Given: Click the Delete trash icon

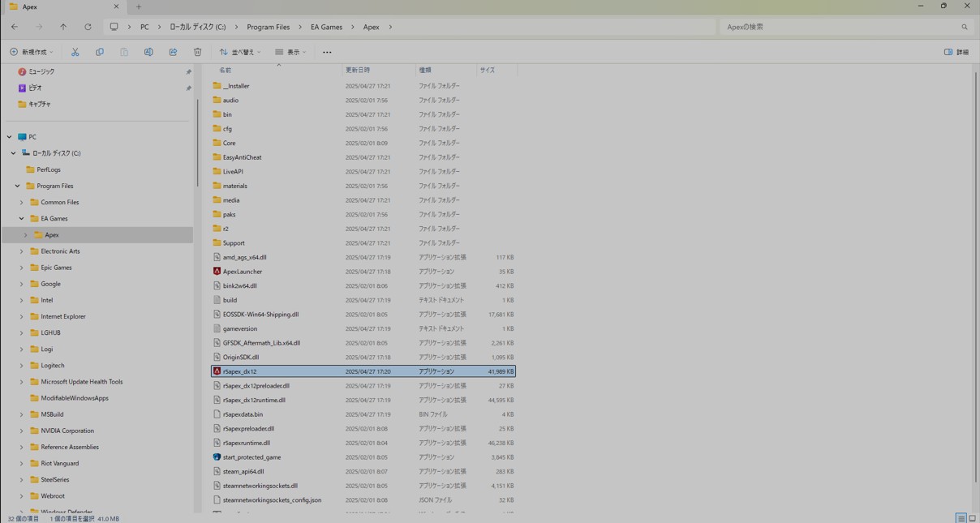Looking at the screenshot, I should [x=197, y=52].
